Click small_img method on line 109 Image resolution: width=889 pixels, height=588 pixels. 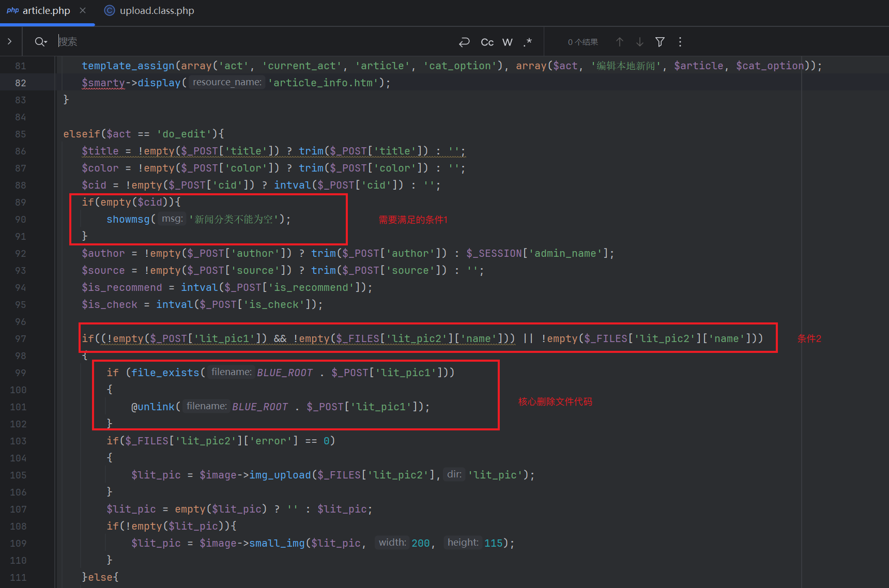pos(277,543)
